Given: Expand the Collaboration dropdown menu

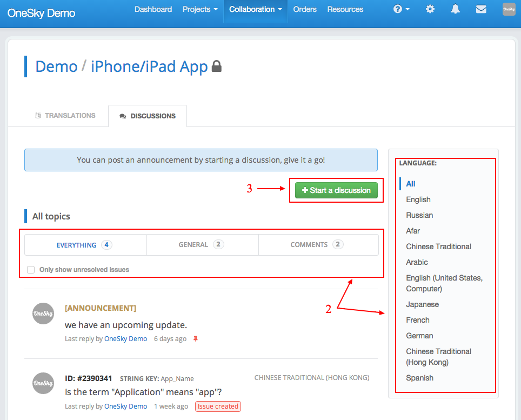Looking at the screenshot, I should pyautogui.click(x=256, y=9).
